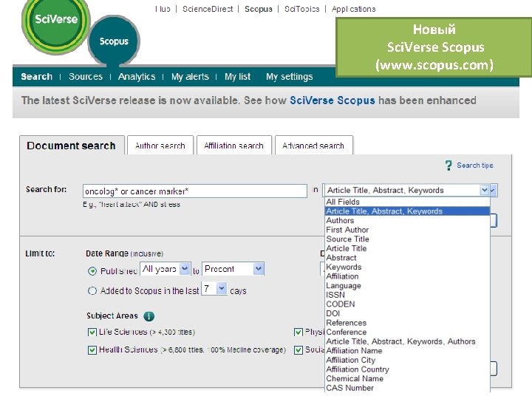Click the Scopus circle logo

pyautogui.click(x=114, y=41)
